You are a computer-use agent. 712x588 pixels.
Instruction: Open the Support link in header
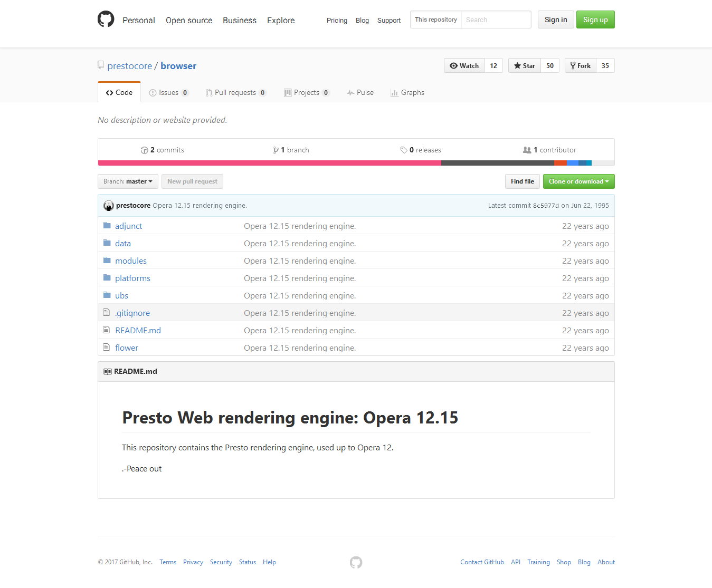(x=389, y=21)
